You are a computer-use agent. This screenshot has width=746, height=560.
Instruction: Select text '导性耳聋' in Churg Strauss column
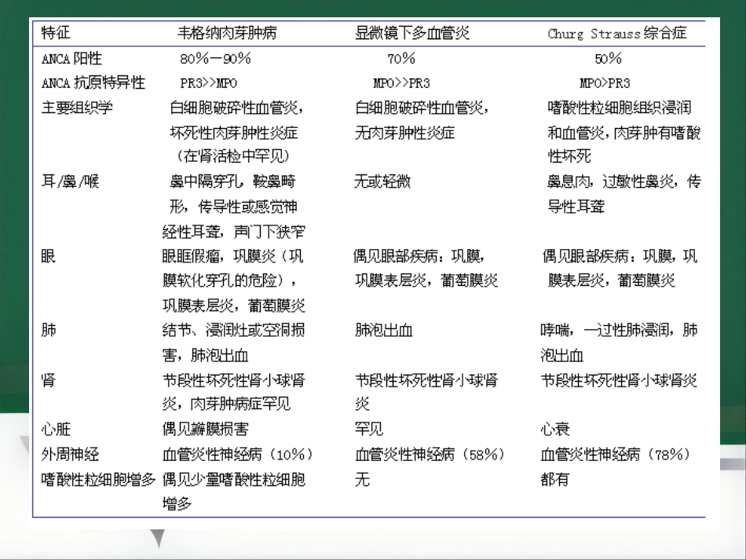point(576,207)
